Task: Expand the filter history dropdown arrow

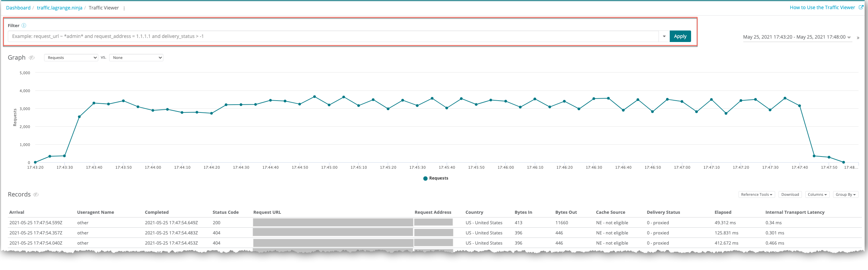Action: click(x=664, y=36)
